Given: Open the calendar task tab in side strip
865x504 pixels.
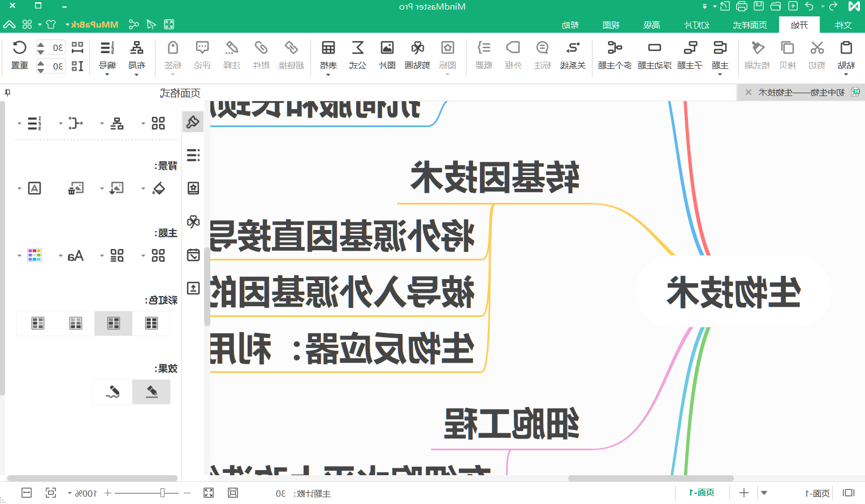Looking at the screenshot, I should [193, 255].
